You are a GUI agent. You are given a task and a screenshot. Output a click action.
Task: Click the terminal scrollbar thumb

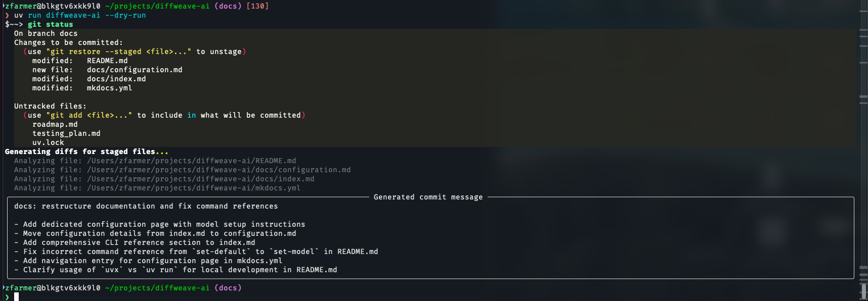tap(863, 291)
